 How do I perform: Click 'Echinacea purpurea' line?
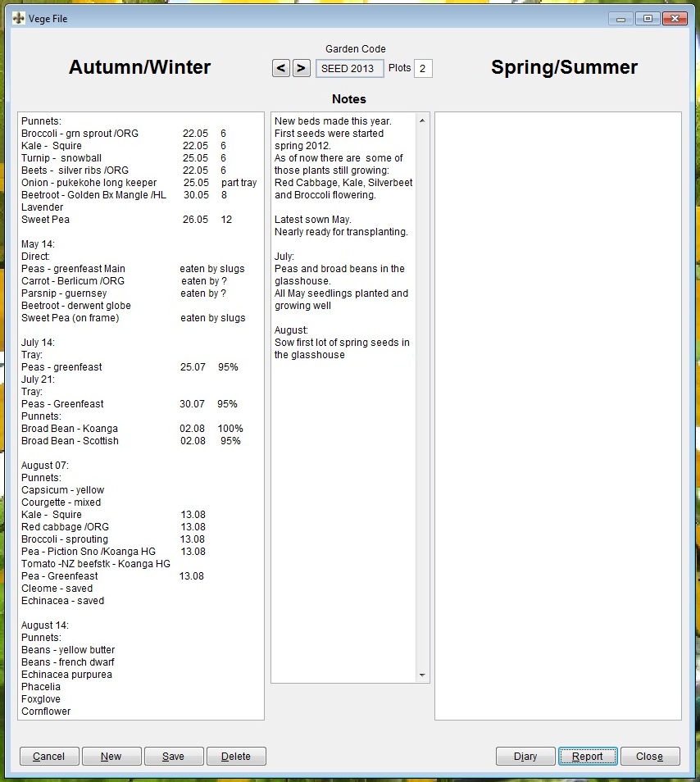[67, 675]
